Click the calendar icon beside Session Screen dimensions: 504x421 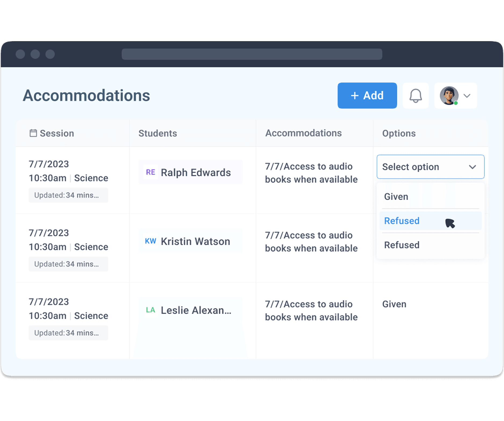[x=33, y=133]
